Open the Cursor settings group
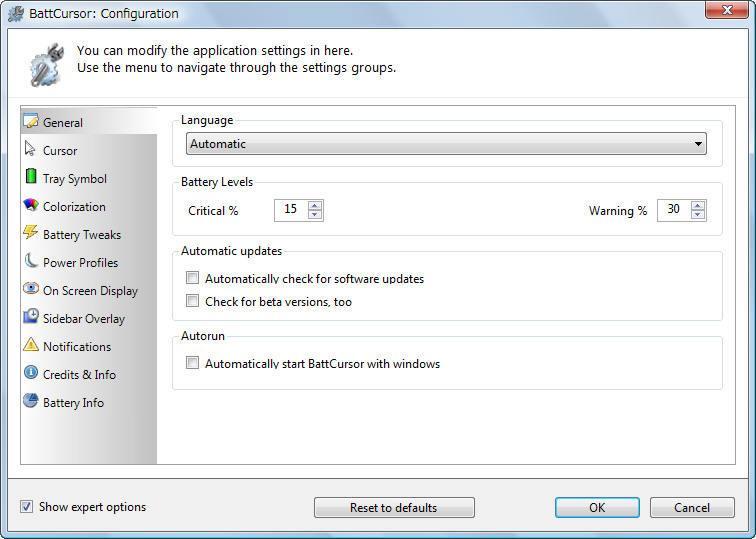Screen dimensions: 756x539 click(x=89, y=150)
